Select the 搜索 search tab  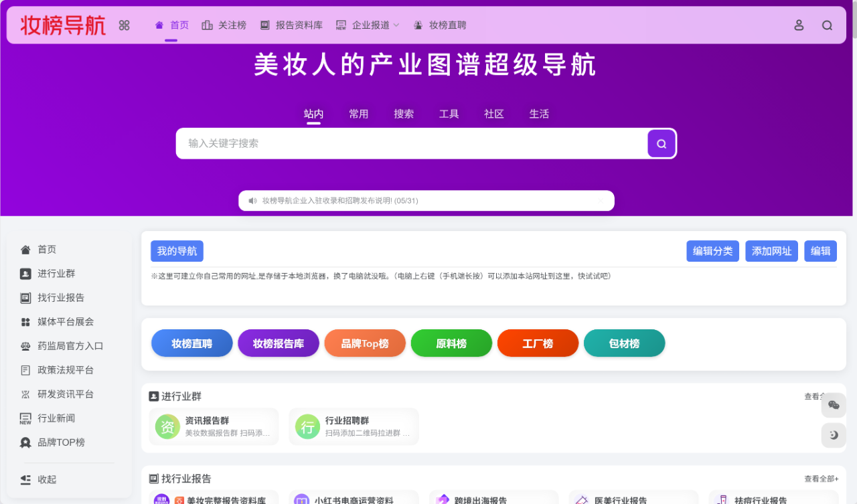click(404, 114)
